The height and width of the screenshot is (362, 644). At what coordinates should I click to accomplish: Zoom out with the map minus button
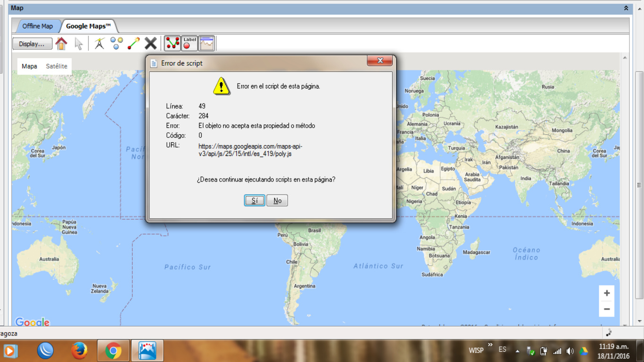tap(607, 309)
